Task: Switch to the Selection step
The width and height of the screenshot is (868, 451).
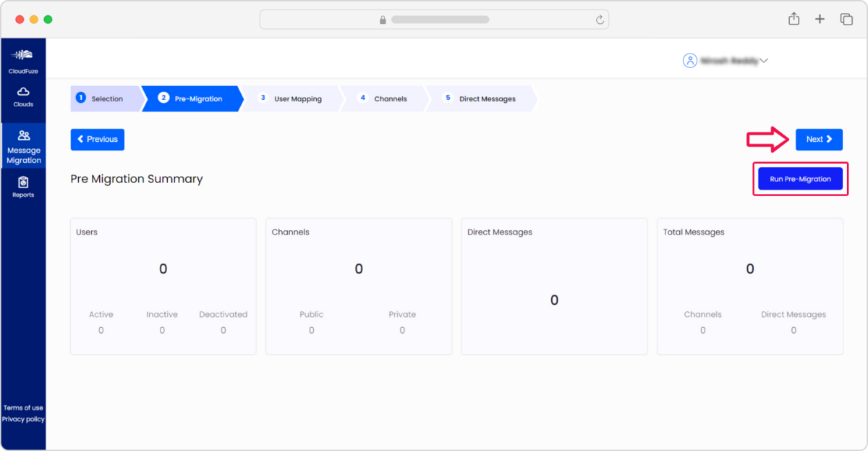Action: 106,98
